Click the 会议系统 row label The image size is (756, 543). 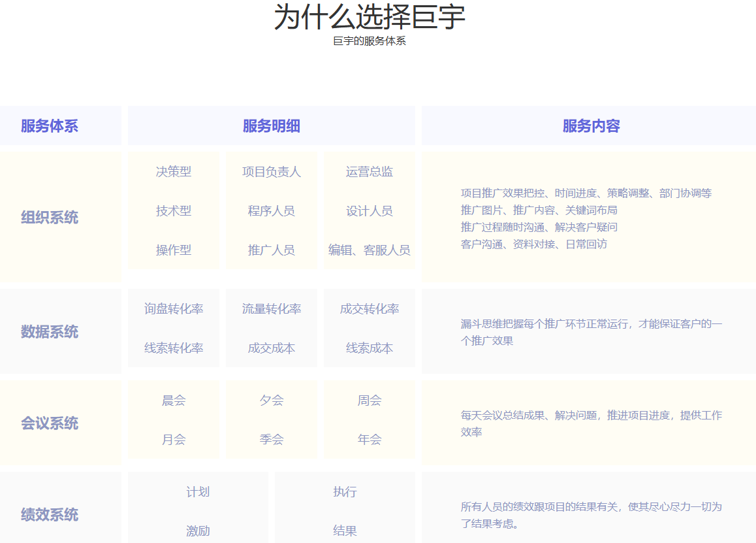(49, 423)
